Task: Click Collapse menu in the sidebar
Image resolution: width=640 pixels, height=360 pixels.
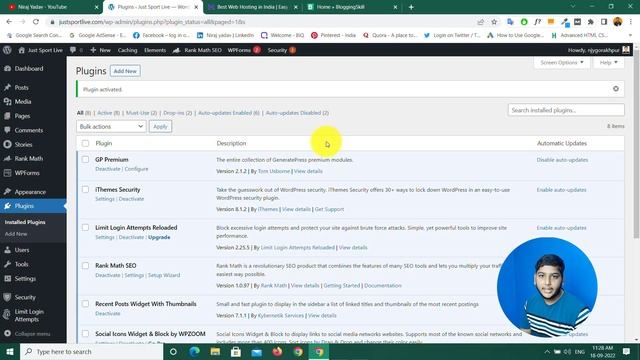Action: 32,333
